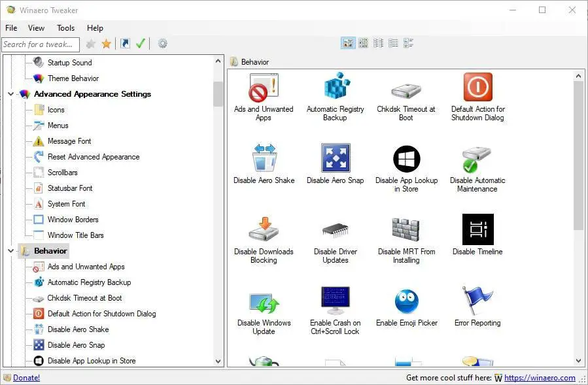This screenshot has width=588, height=385.
Task: Click right pane scrollbar down arrow
Action: pos(579,361)
